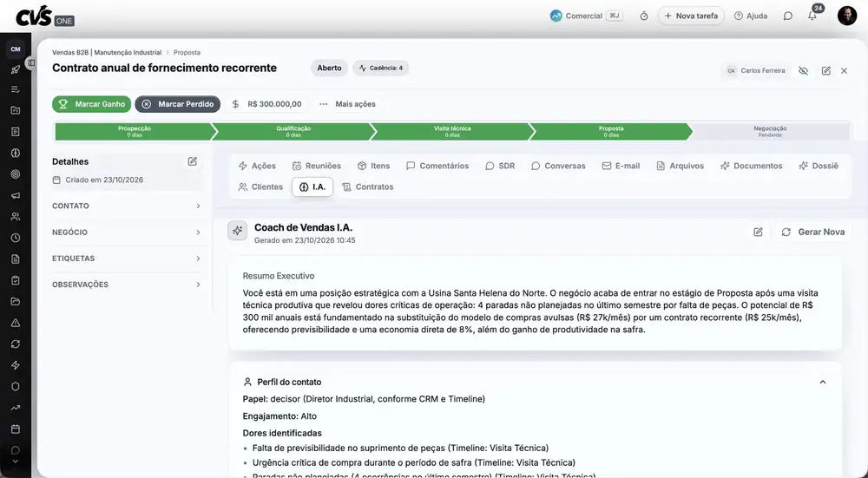
Task: Open the Aberto status selector
Action: [329, 68]
